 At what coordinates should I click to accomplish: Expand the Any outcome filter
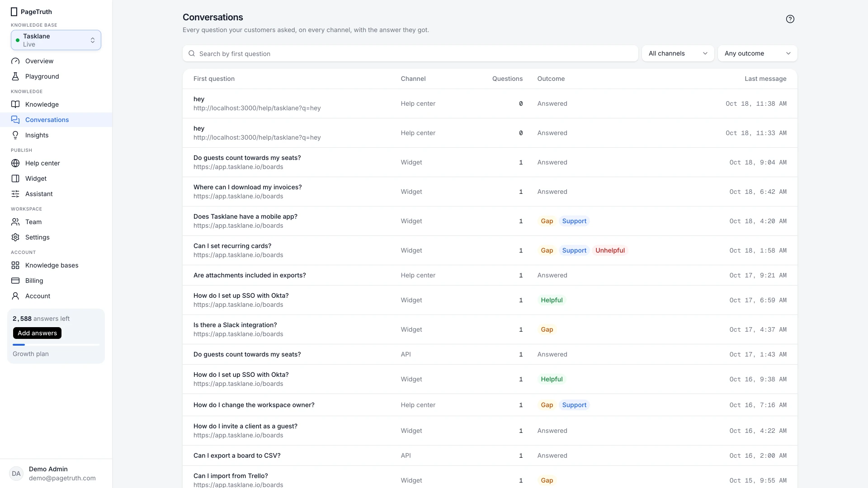(x=757, y=53)
